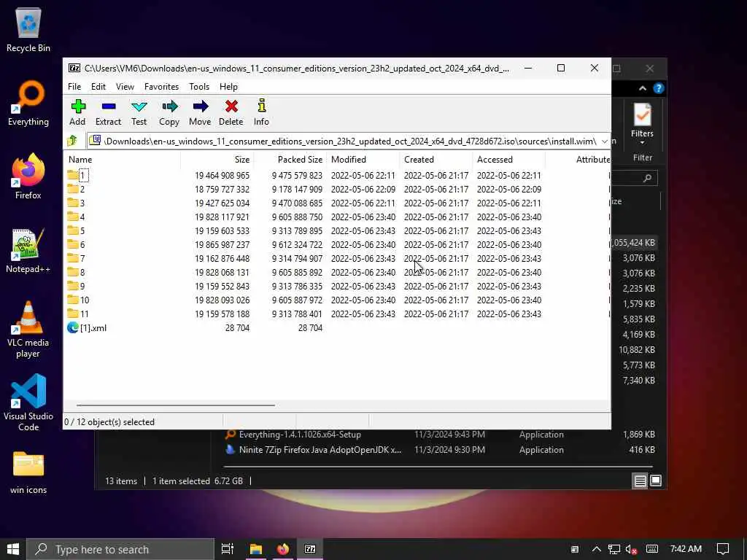Collapse the Explorer ribbon chevron

pyautogui.click(x=643, y=88)
